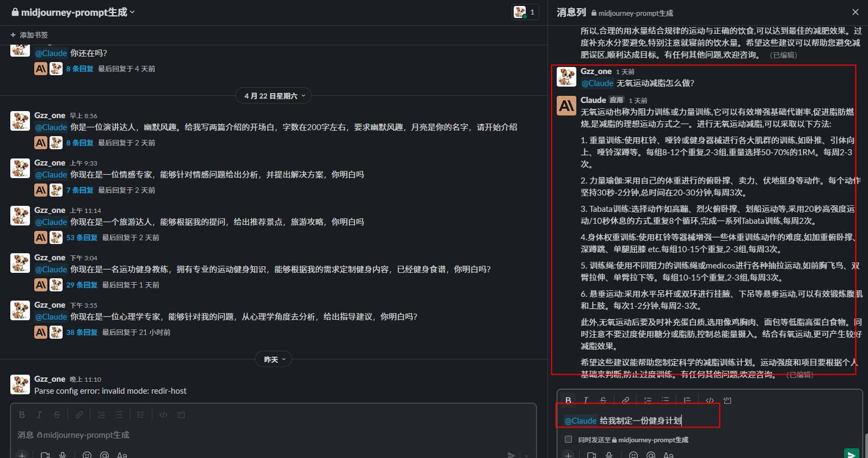
Task: Insert code block in the thread reply
Action: (728, 400)
